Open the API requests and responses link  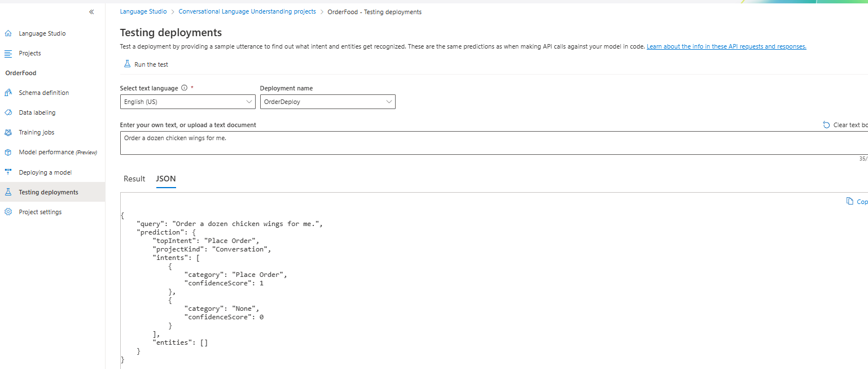coord(726,46)
